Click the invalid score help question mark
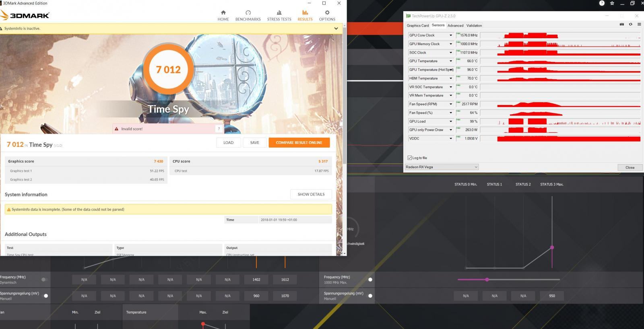The height and width of the screenshot is (329, 644). (x=219, y=129)
